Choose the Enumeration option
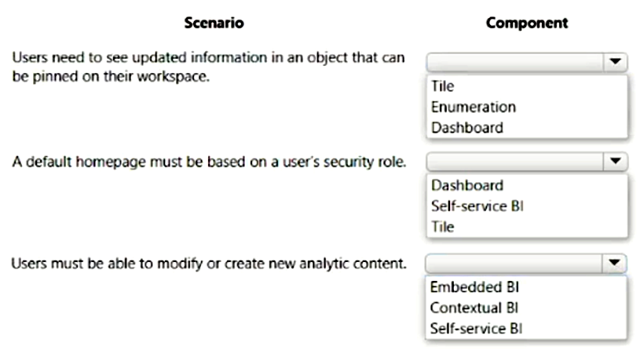644x357 pixels. click(x=473, y=107)
